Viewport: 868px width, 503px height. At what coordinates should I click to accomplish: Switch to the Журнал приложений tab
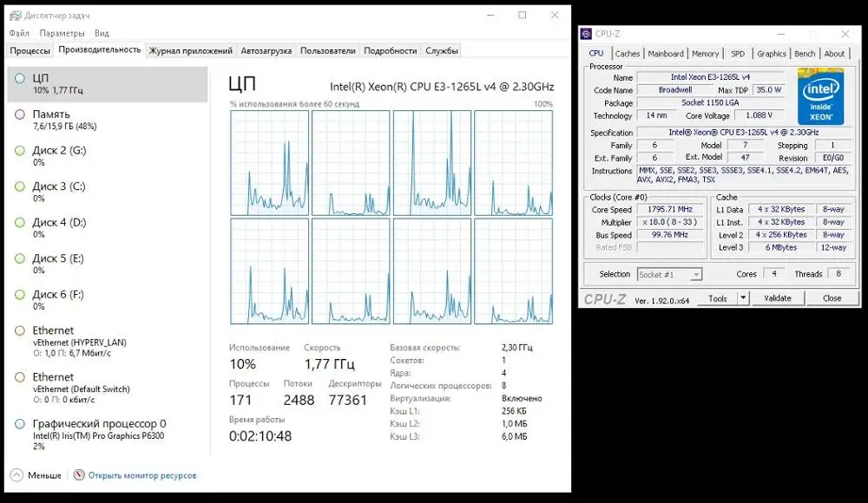click(x=191, y=51)
